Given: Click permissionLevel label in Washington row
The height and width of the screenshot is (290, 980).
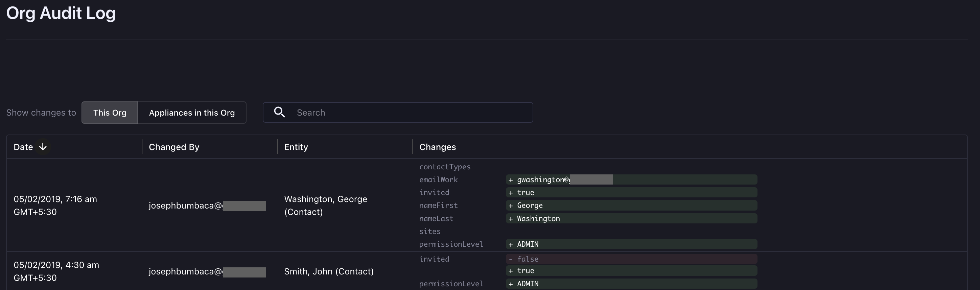Looking at the screenshot, I should coord(451,244).
